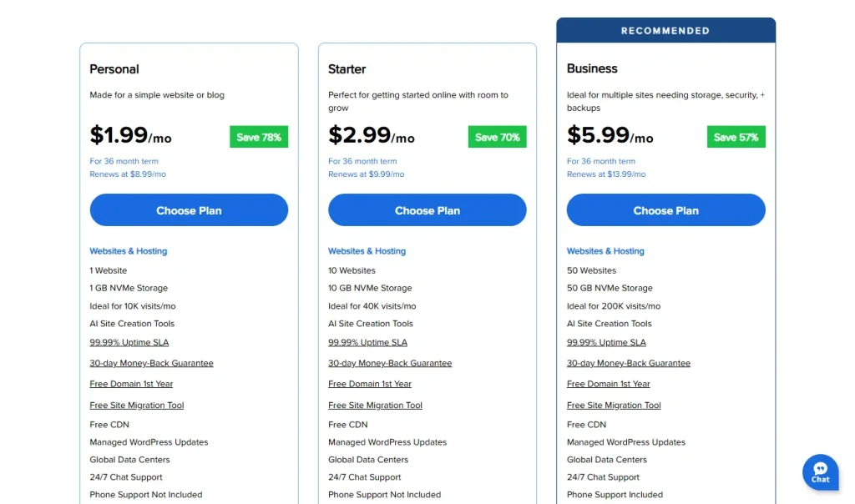Open Free Site Migration Tool under Personal
Image resolution: width=855 pixels, height=504 pixels.
point(136,405)
